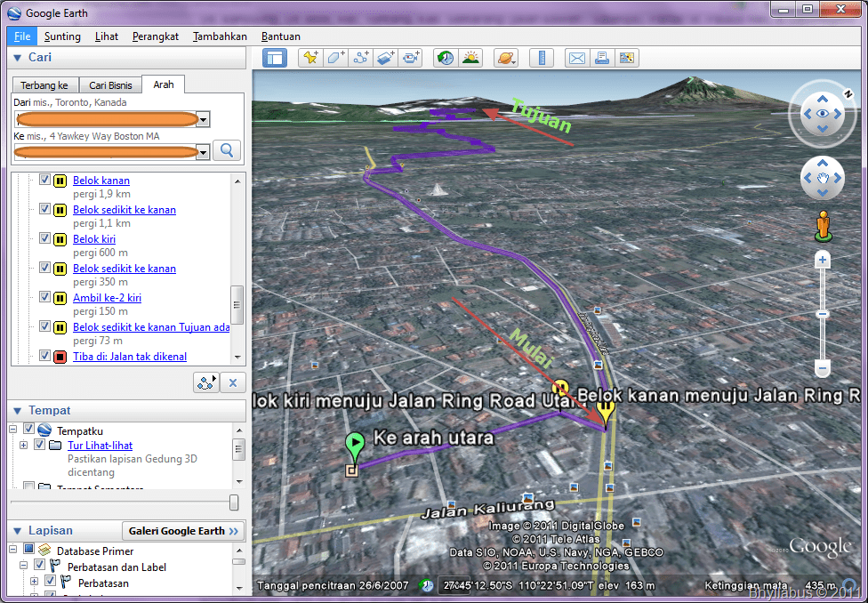Show historical imagery clock icon

click(x=445, y=58)
